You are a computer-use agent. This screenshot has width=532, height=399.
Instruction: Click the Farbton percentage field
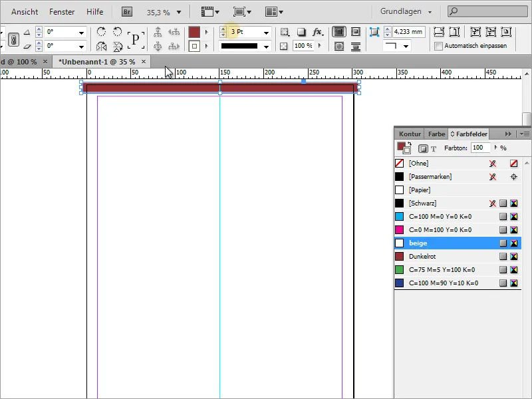pyautogui.click(x=480, y=148)
